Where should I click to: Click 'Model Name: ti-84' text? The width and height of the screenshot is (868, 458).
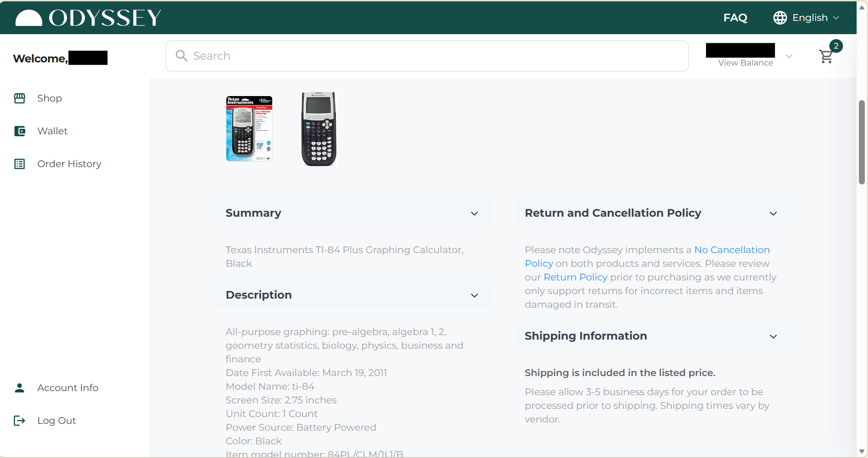[x=270, y=387]
